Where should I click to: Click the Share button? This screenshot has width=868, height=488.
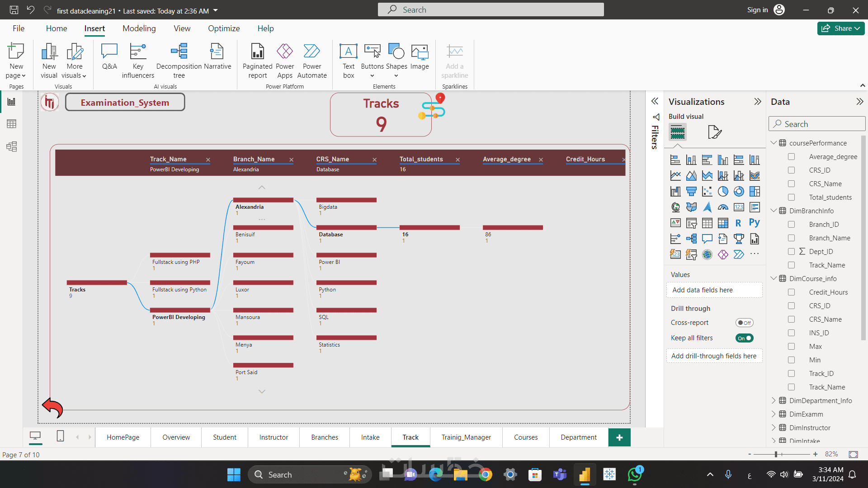pyautogui.click(x=840, y=28)
